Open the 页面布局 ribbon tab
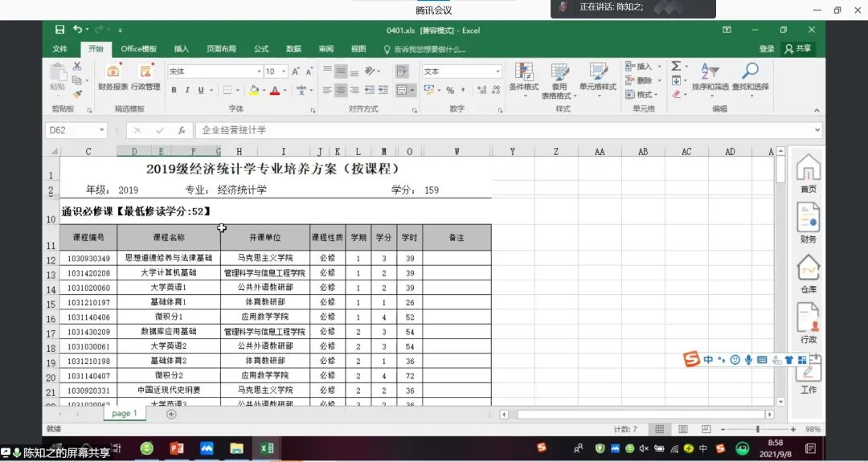Viewport: 868px width, 462px height. [221, 49]
